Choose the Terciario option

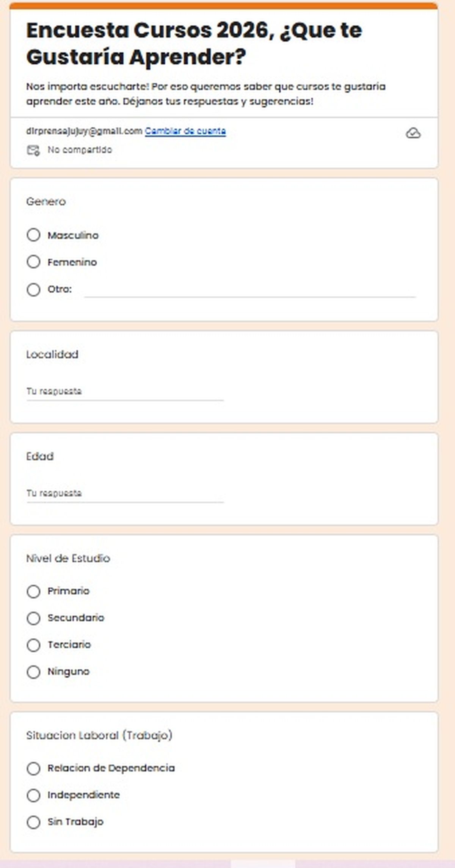click(x=33, y=645)
